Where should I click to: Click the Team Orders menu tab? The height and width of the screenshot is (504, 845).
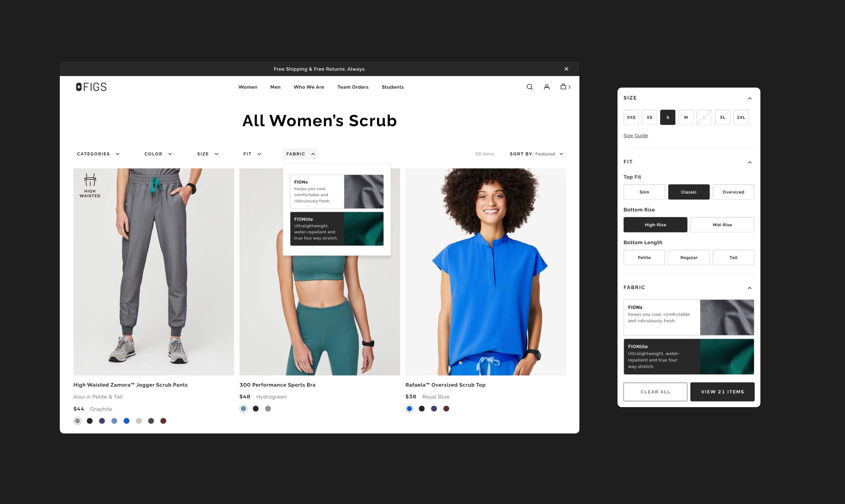(353, 87)
